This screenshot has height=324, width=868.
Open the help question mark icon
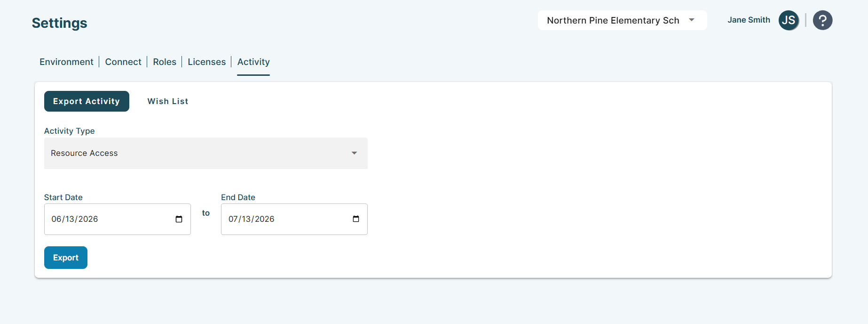coord(822,20)
